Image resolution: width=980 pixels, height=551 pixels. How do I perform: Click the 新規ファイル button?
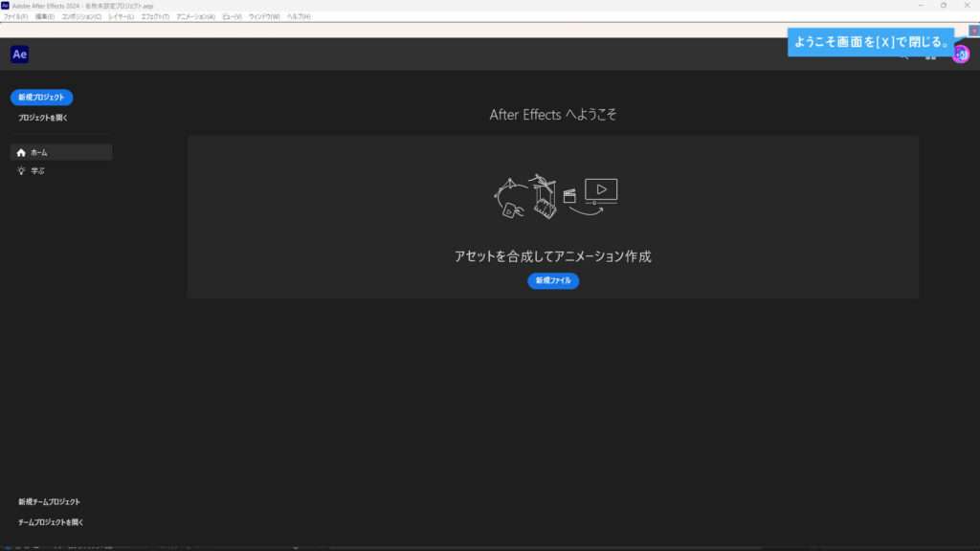(x=551, y=280)
